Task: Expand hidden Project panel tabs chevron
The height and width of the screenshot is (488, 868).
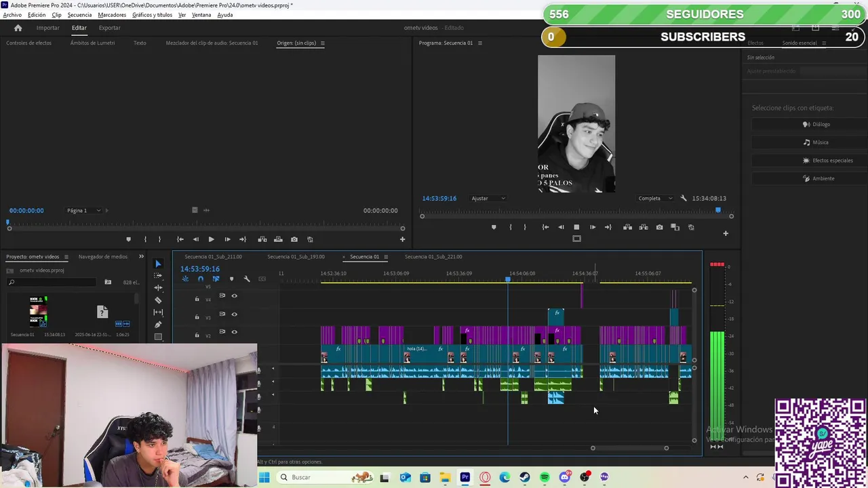Action: pyautogui.click(x=141, y=257)
